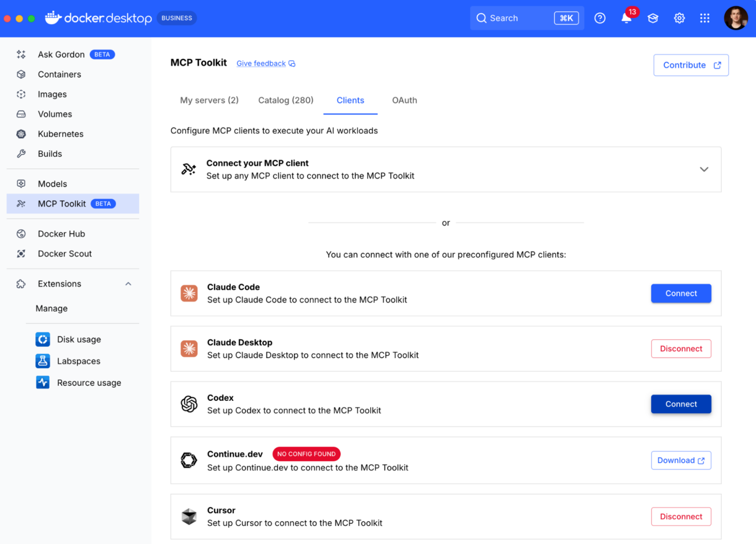Open the grid app launcher menu

tap(705, 18)
